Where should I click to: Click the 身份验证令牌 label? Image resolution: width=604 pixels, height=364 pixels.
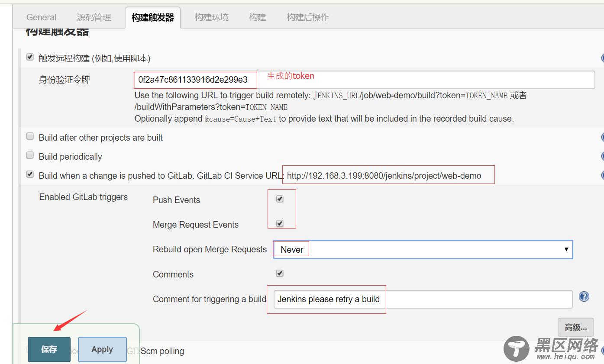click(x=65, y=80)
